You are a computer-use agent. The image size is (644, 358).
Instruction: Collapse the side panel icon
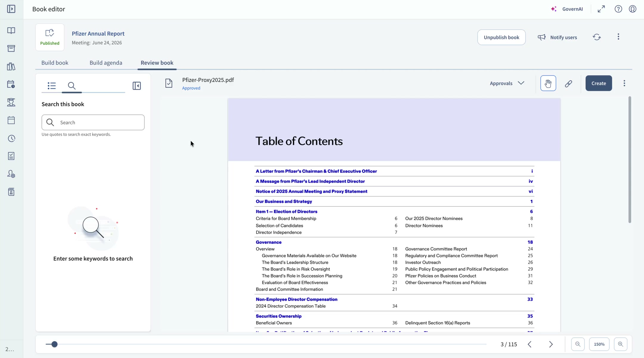[137, 86]
